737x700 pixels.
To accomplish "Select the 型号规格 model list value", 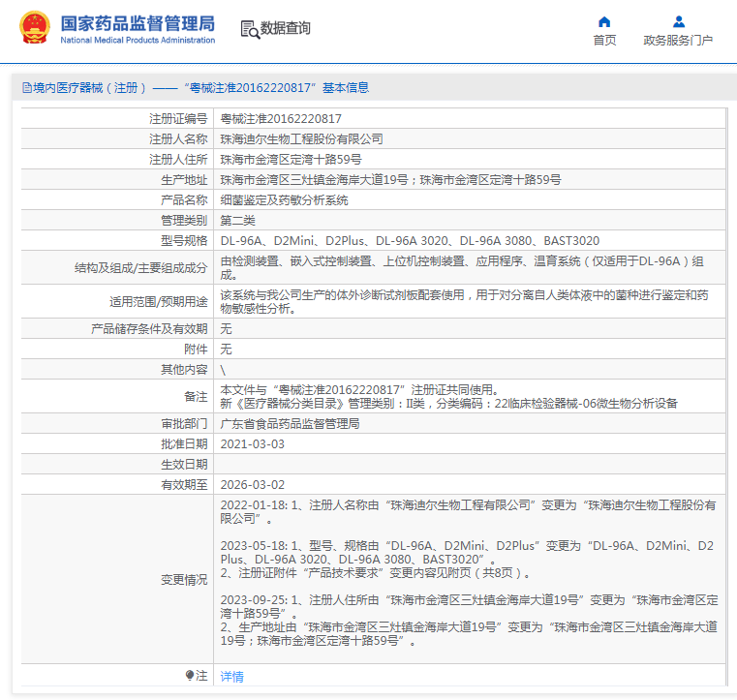I will click(410, 240).
